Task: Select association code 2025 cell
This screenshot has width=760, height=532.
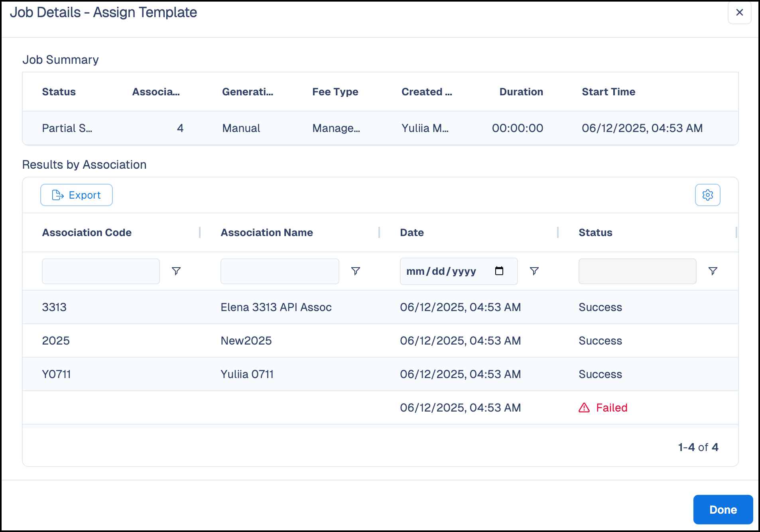Action: [56, 341]
